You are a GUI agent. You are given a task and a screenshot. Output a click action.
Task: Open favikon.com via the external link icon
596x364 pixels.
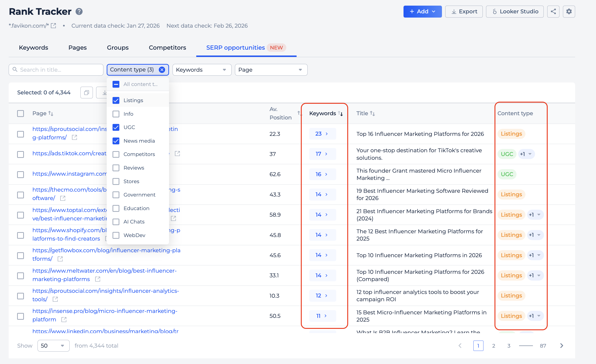[53, 25]
